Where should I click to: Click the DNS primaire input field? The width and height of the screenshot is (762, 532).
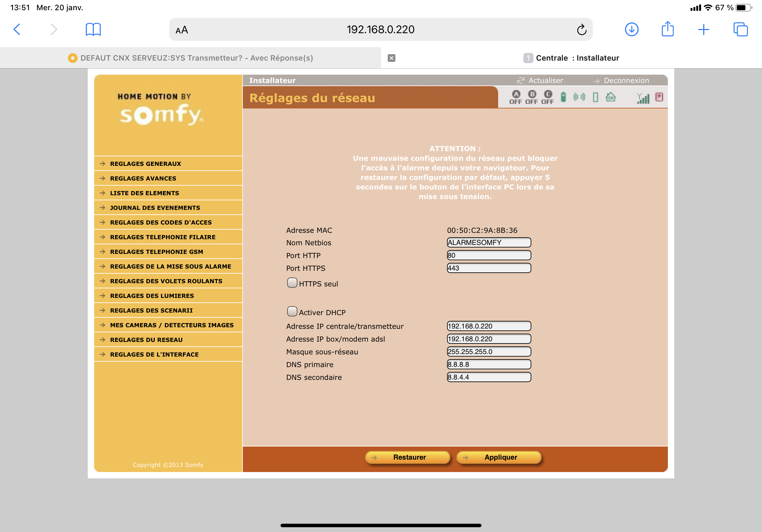point(489,364)
